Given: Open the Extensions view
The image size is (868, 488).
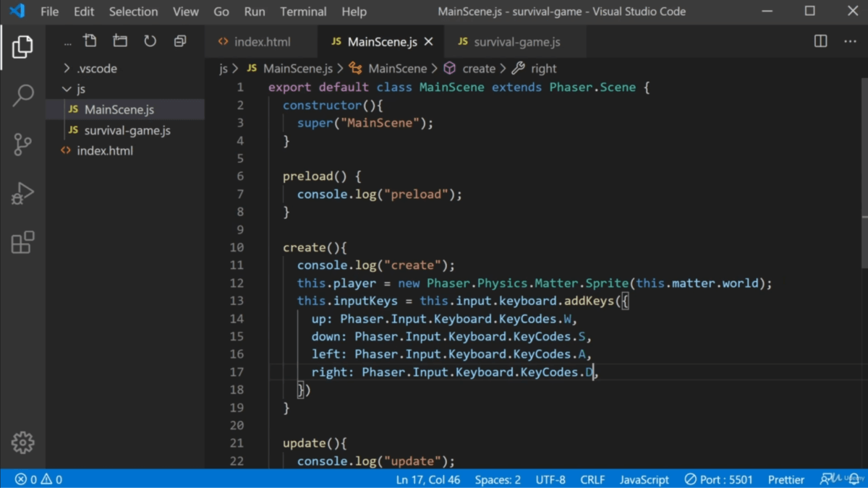Looking at the screenshot, I should click(22, 242).
